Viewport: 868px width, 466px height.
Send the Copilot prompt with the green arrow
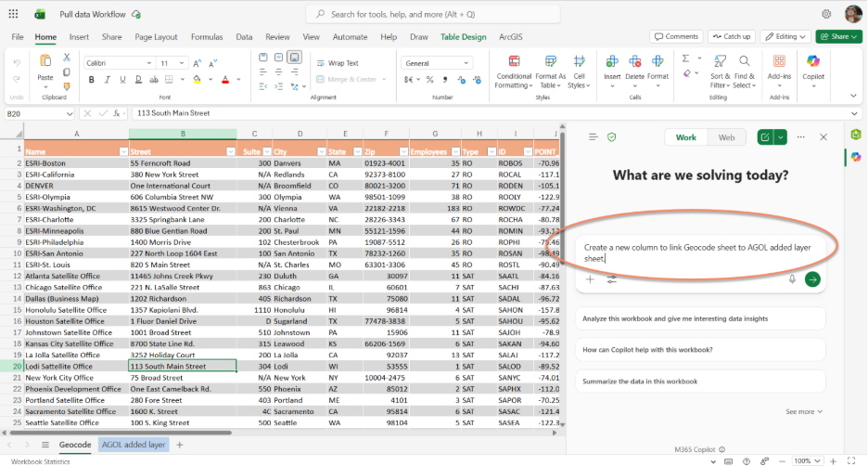click(812, 279)
